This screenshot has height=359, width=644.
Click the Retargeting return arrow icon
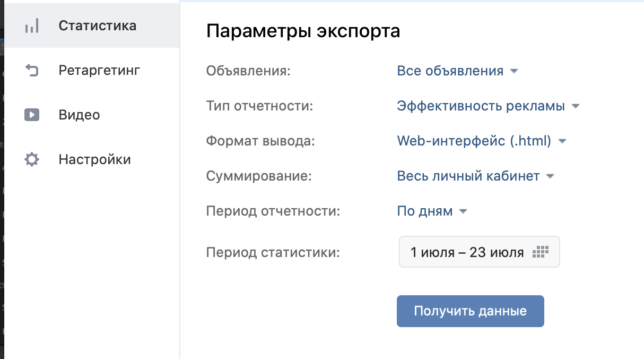click(x=32, y=70)
